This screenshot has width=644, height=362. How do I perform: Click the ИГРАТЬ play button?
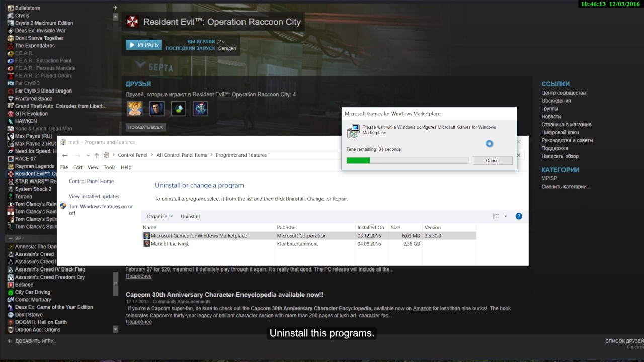pyautogui.click(x=143, y=45)
